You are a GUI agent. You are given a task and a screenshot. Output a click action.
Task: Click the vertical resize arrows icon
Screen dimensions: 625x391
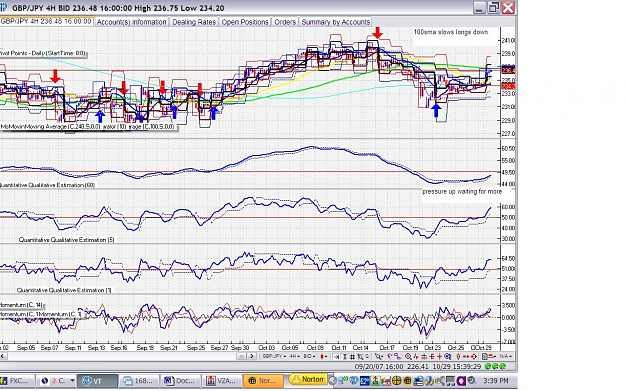point(458,356)
